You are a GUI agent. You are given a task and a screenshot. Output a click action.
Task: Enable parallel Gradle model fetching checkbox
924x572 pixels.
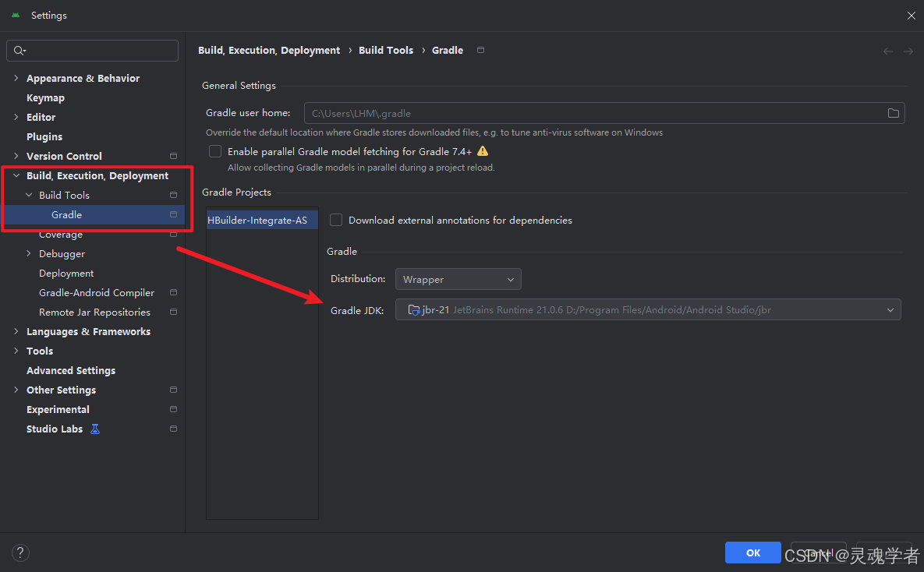coord(215,151)
